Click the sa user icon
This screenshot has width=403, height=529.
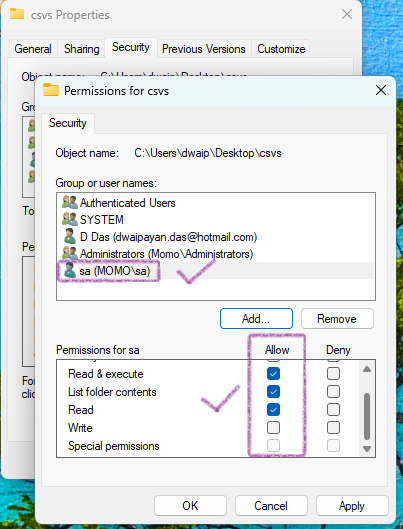[70, 271]
